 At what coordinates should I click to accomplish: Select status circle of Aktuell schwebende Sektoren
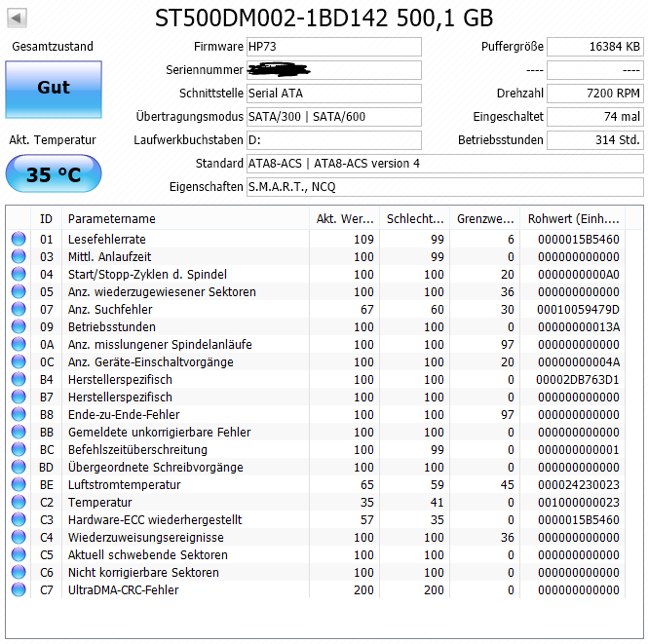(19, 554)
